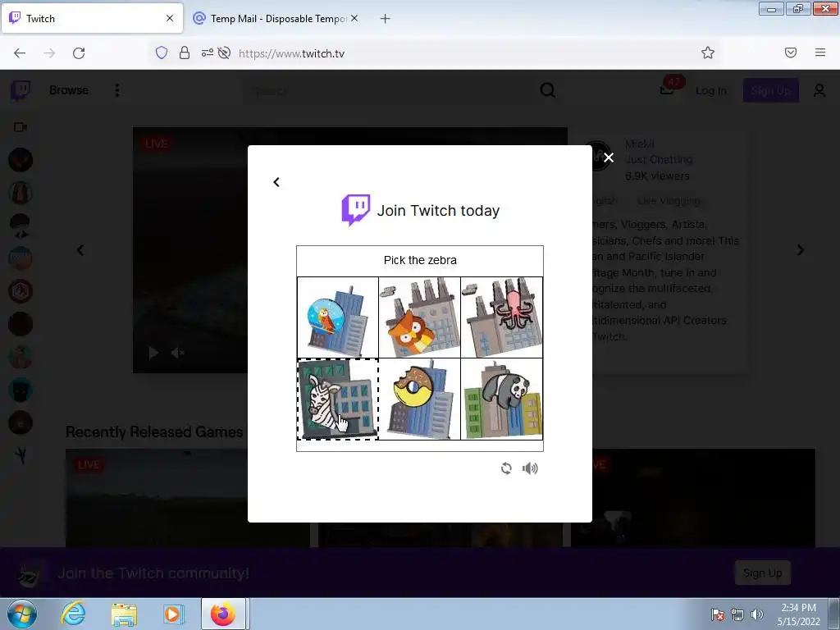Show next carousel stream

[x=801, y=250]
